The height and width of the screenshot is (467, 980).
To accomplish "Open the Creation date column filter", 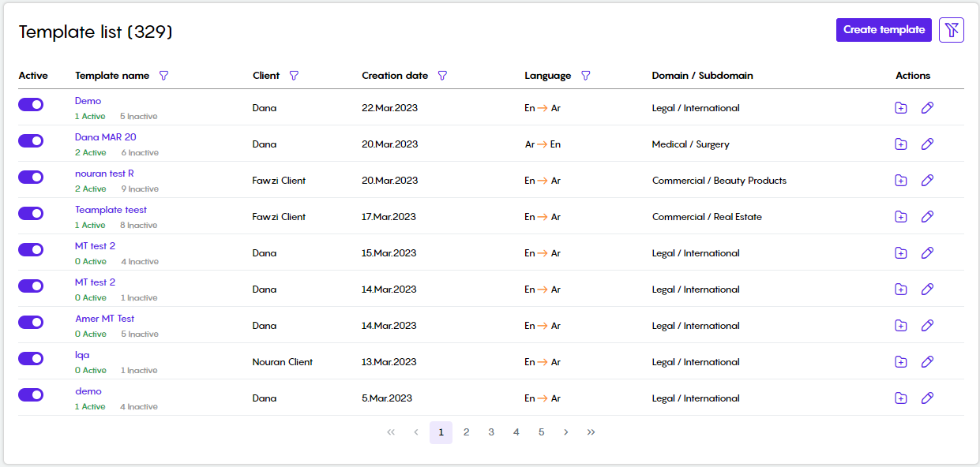I will (442, 76).
